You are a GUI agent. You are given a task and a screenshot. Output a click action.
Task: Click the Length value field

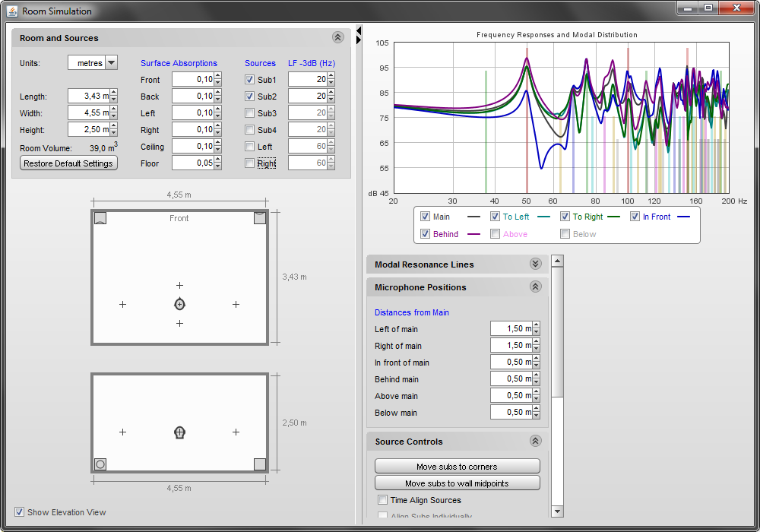coord(89,96)
